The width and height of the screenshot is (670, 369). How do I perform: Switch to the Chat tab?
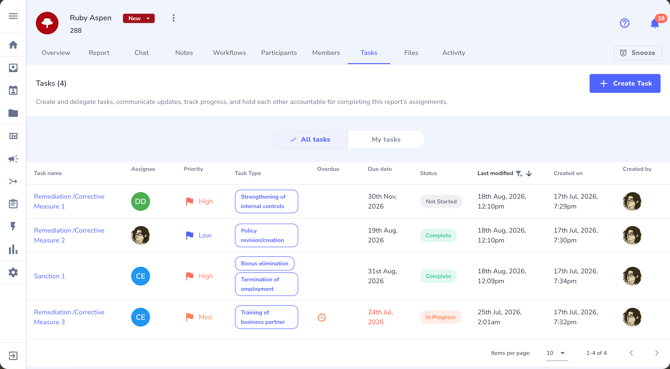click(141, 53)
